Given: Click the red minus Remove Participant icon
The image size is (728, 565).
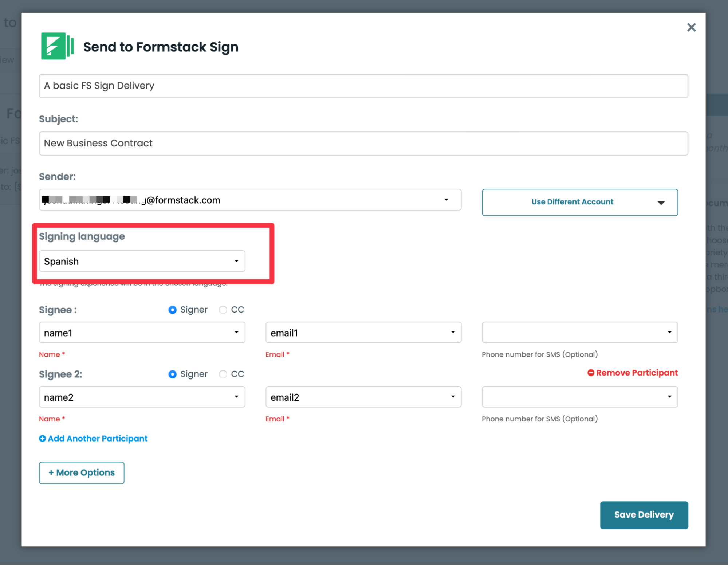Looking at the screenshot, I should coord(591,373).
